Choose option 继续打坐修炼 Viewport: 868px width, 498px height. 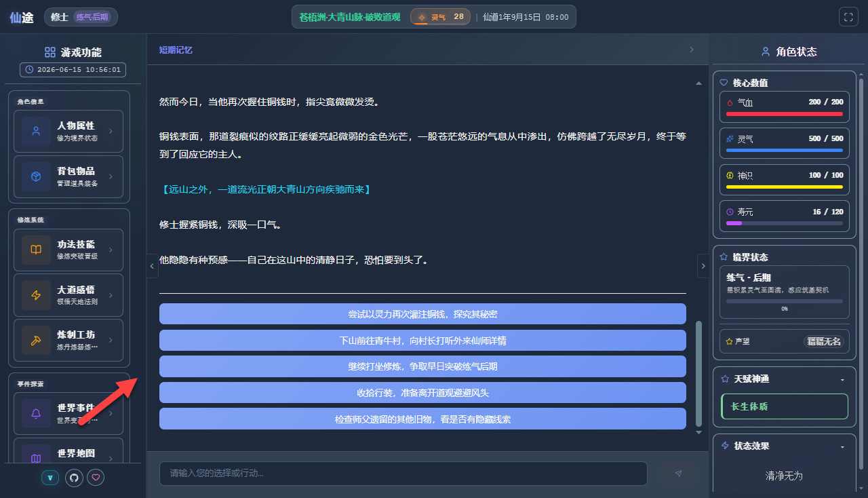(422, 366)
